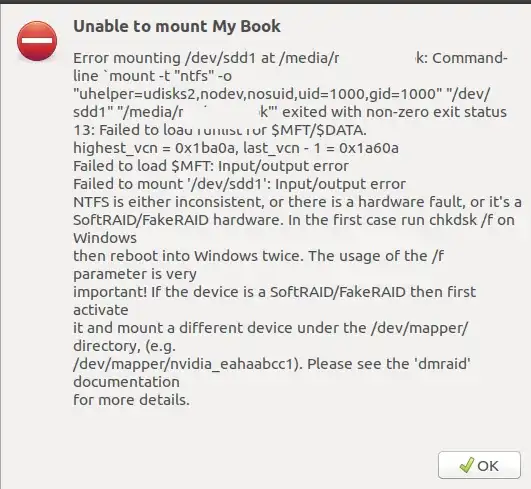Click 'it and mount a different device' line
This screenshot has width=531, height=489.
pos(271,328)
